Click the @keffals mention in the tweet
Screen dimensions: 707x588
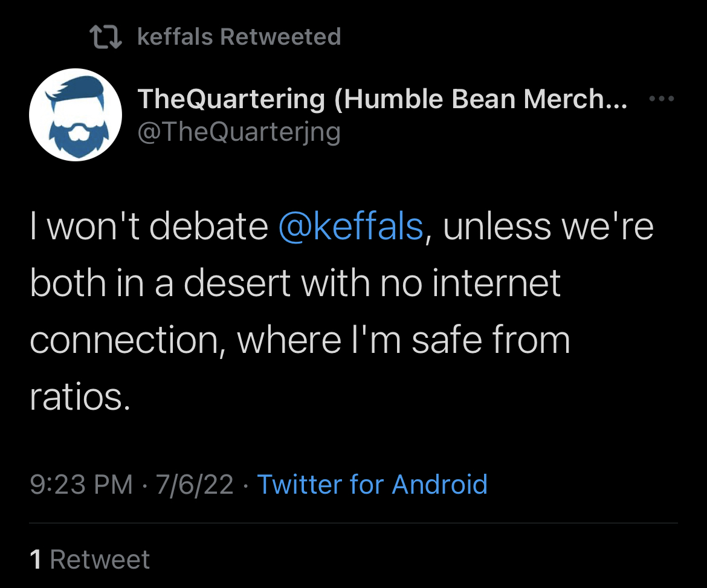(x=351, y=226)
